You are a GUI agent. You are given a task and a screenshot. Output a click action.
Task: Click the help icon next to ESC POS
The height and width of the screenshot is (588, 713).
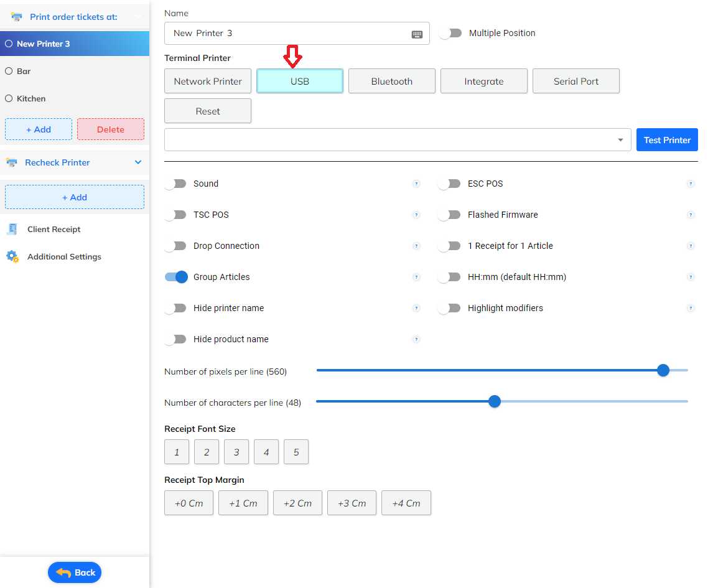click(691, 184)
